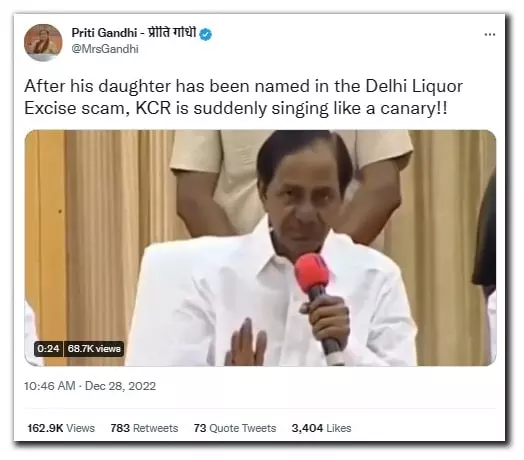Click the word Likes in stats row

pos(339,428)
